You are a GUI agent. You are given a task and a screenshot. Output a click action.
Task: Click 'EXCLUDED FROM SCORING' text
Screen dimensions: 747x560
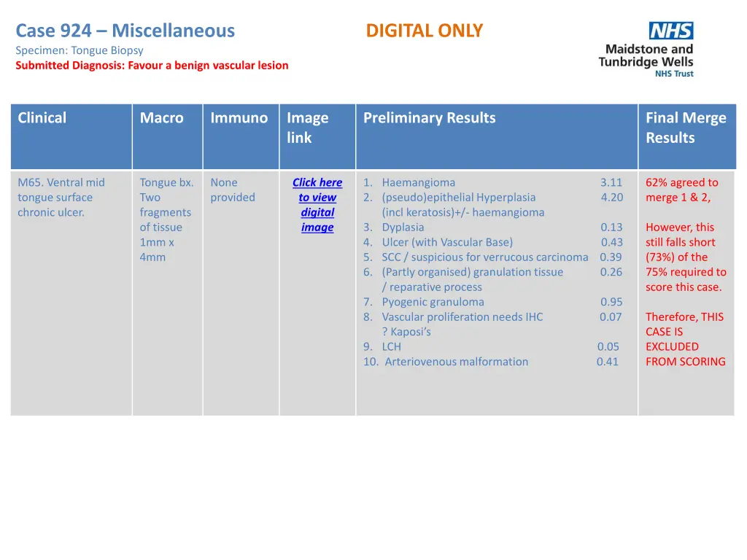[x=686, y=354]
